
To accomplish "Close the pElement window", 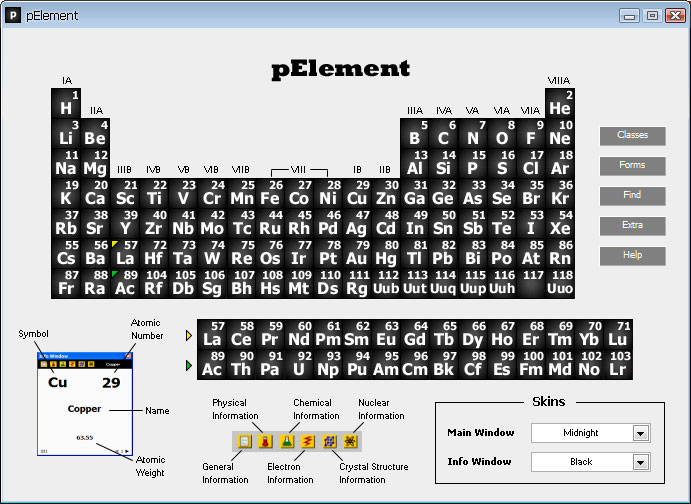I will click(675, 15).
